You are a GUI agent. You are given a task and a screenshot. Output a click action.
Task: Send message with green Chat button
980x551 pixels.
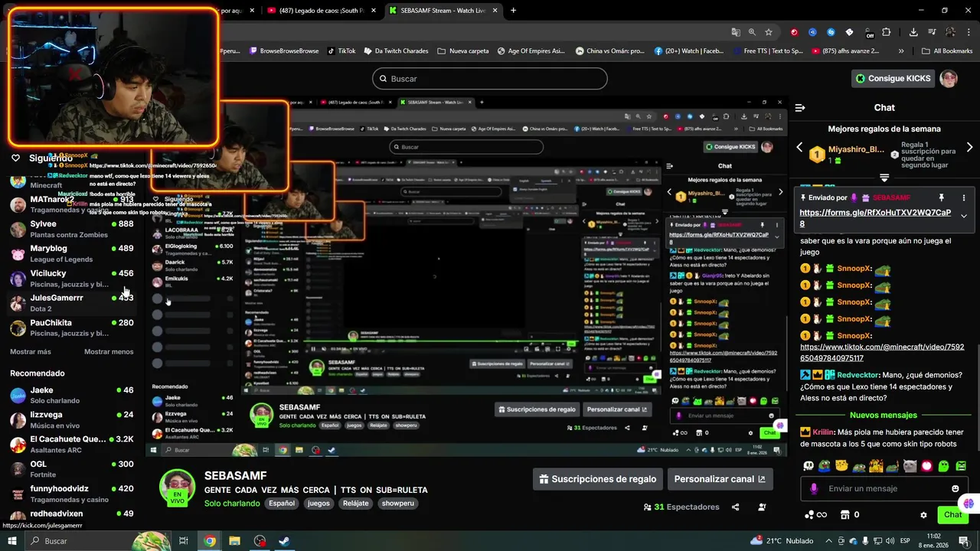(952, 515)
